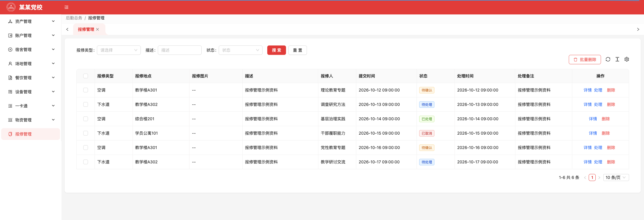Click the 账户管理 sidebar icon
The width and height of the screenshot is (644, 220).
tap(10, 35)
